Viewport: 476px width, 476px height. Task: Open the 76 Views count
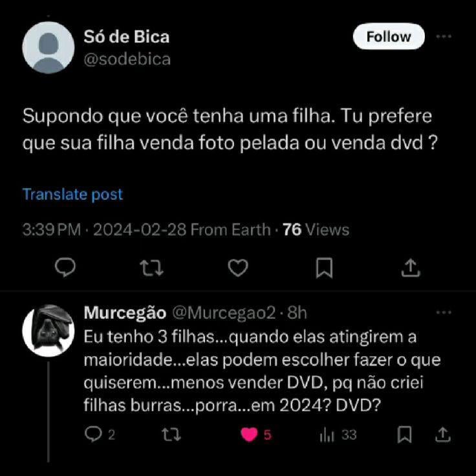pyautogui.click(x=316, y=230)
